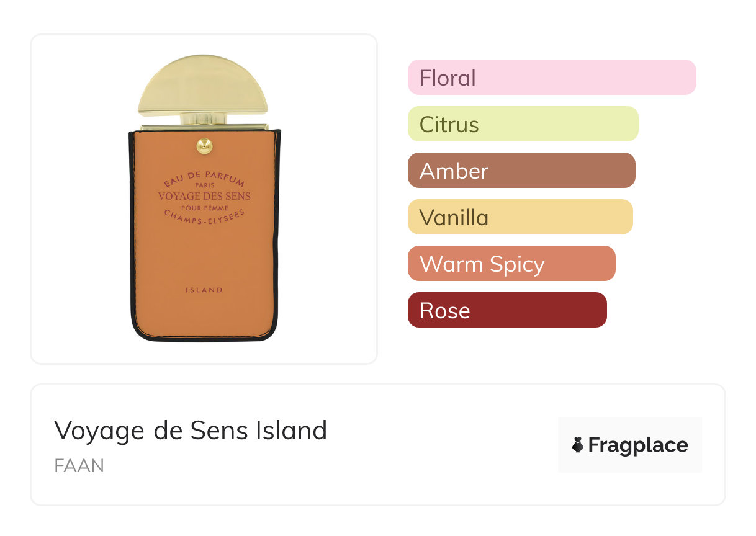Click the Floral label text
Screen dimensions: 756x536
[448, 78]
